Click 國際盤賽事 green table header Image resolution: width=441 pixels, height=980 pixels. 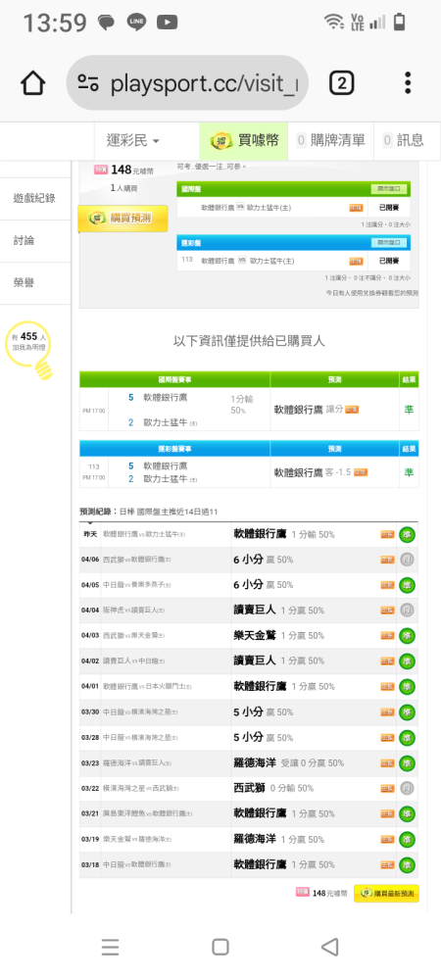pyautogui.click(x=174, y=379)
